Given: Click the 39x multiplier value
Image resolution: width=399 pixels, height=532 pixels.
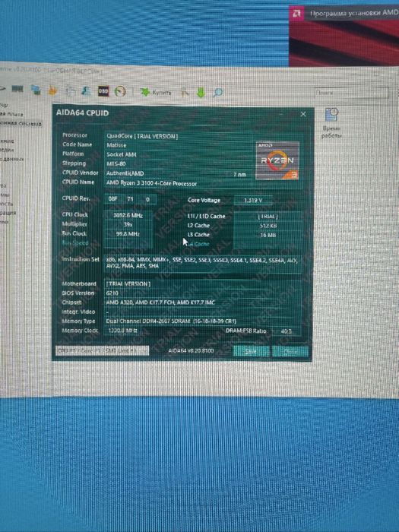Looking at the screenshot, I should tap(128, 225).
